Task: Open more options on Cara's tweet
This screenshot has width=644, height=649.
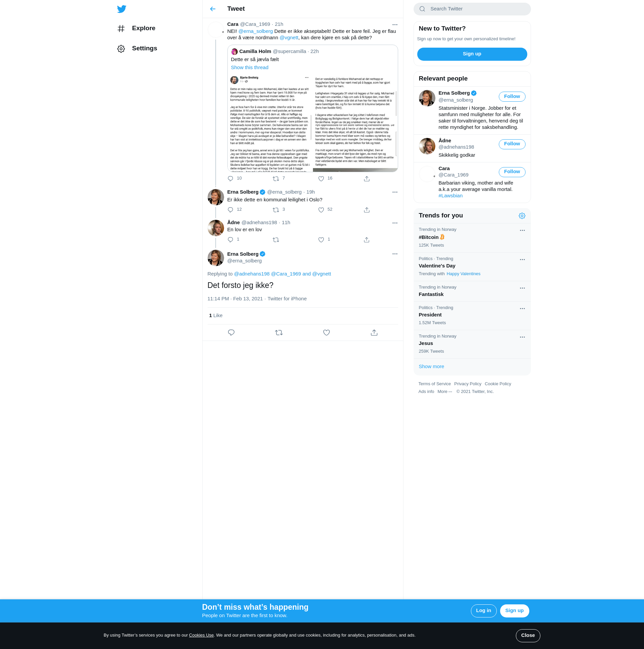Action: click(x=394, y=24)
